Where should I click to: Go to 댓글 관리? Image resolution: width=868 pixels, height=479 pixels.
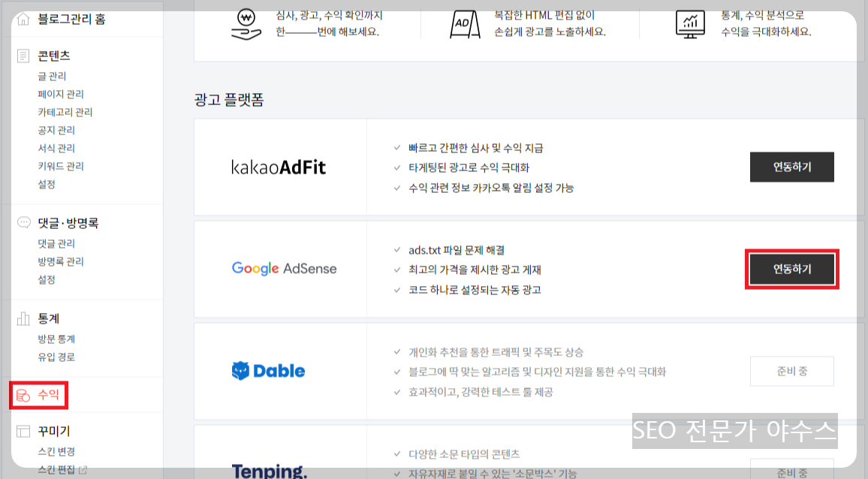pyautogui.click(x=56, y=243)
